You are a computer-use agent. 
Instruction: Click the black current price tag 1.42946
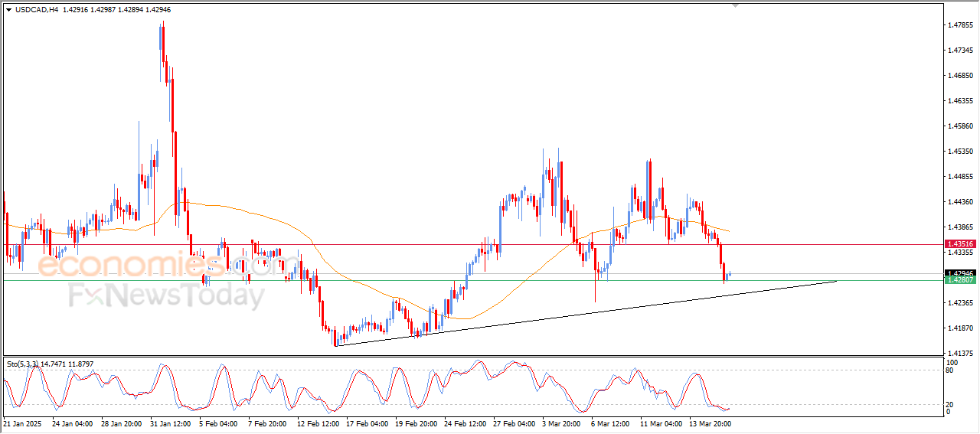[x=960, y=273]
